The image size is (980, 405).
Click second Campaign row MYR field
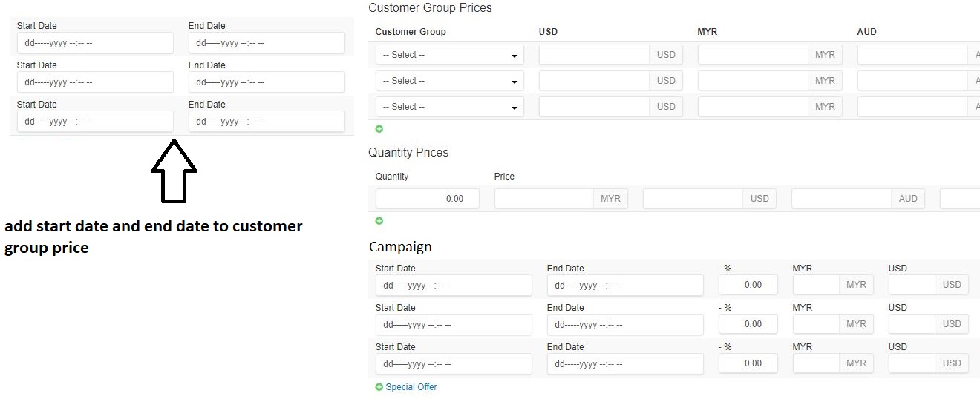point(817,324)
